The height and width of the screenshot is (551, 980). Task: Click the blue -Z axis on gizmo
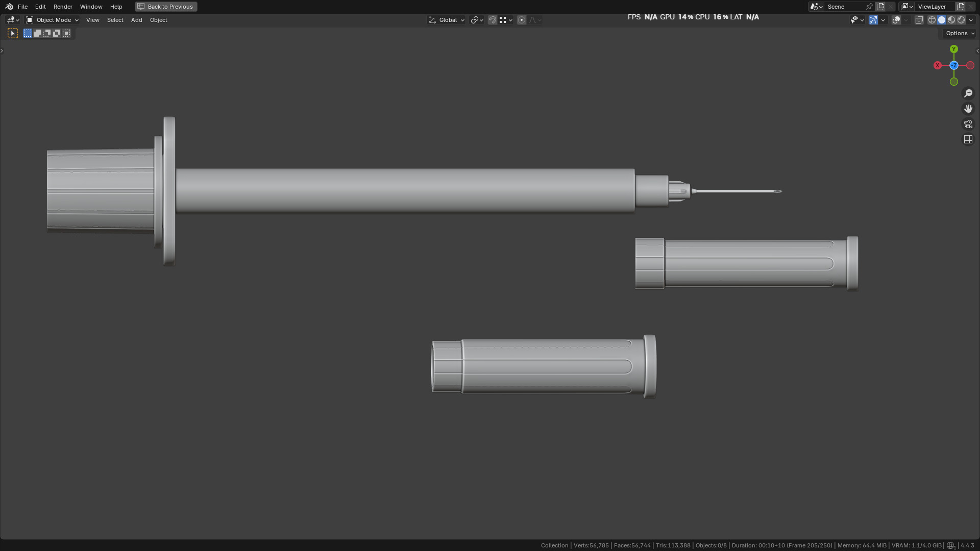[x=954, y=65]
